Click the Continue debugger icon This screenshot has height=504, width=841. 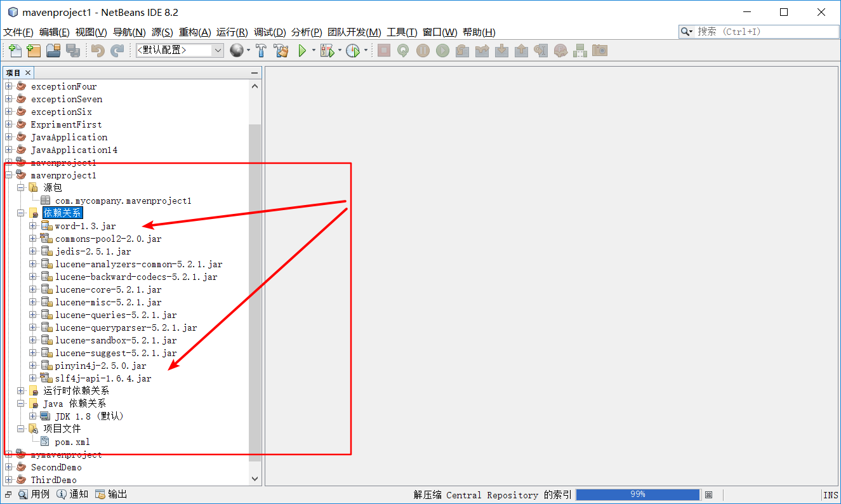coord(442,51)
